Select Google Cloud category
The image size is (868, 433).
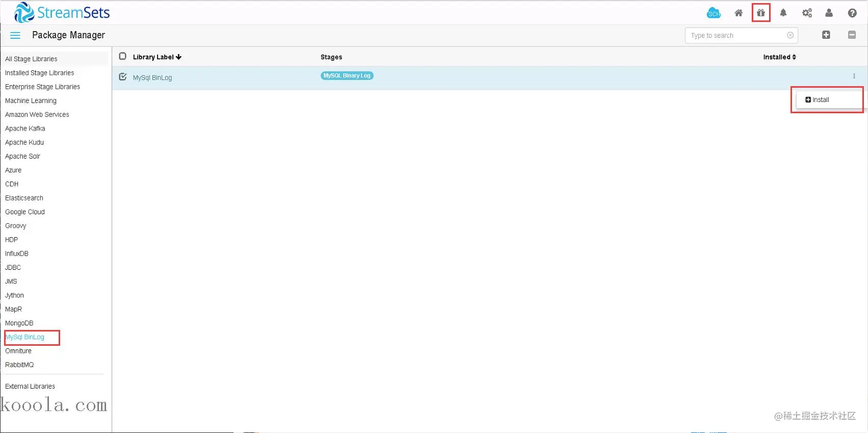tap(25, 212)
